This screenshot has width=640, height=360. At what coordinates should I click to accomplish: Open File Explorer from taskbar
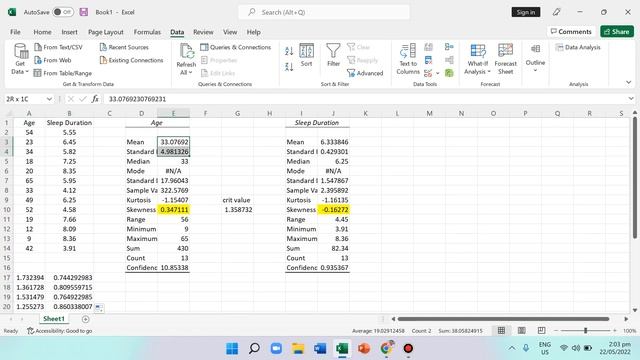pyautogui.click(x=298, y=349)
